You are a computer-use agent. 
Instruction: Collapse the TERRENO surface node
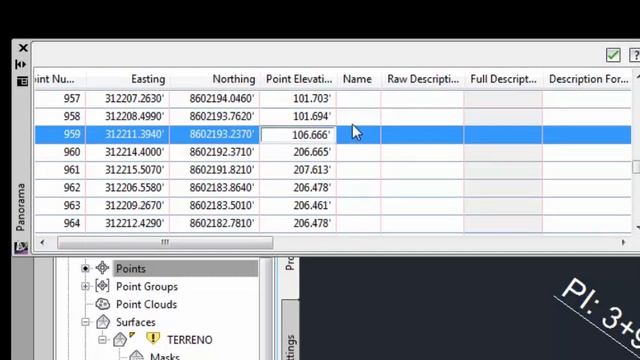pyautogui.click(x=102, y=340)
